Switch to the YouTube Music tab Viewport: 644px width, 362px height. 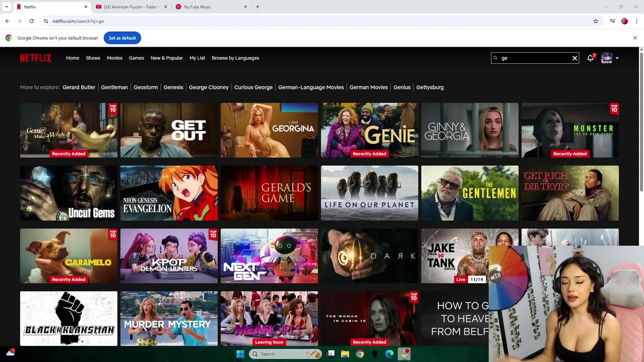pos(211,7)
